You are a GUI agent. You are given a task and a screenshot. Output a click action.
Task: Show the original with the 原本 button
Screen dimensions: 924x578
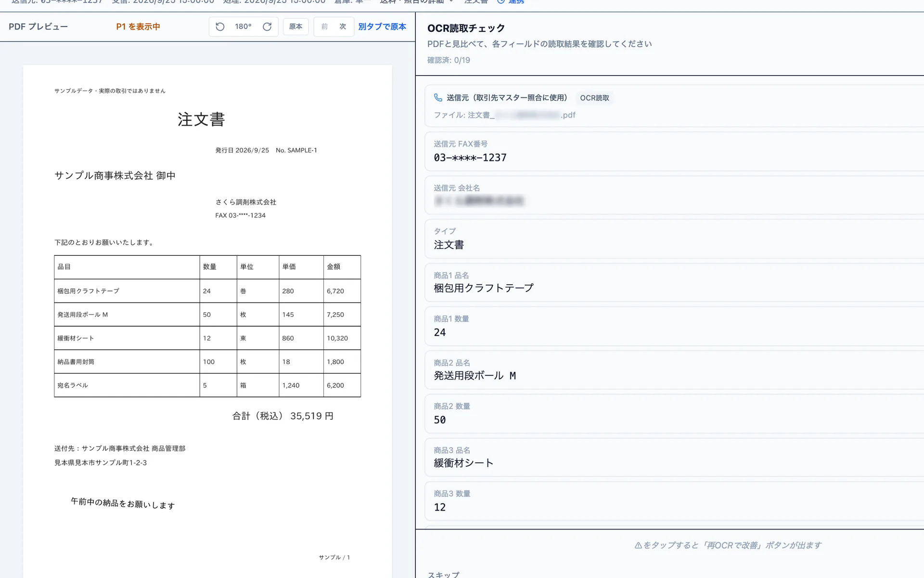[x=295, y=26]
